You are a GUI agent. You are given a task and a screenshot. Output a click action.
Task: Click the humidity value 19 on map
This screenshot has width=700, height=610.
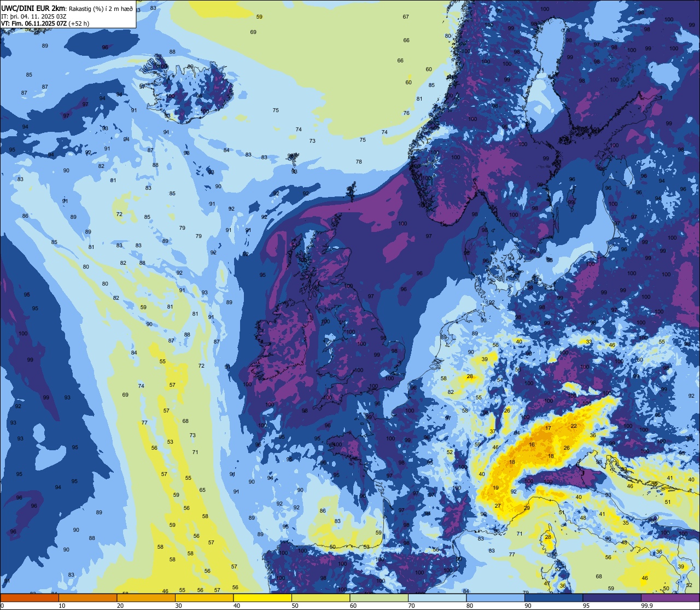point(495,488)
